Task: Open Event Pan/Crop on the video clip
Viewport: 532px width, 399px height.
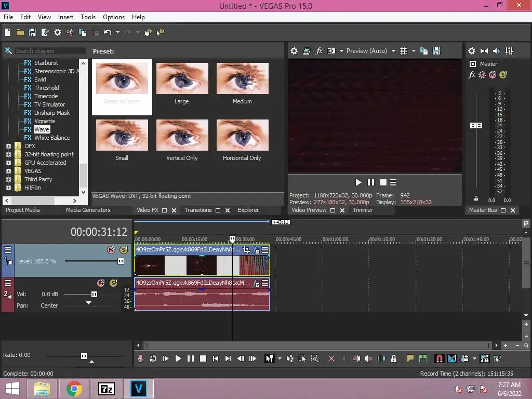Action: click(x=246, y=250)
